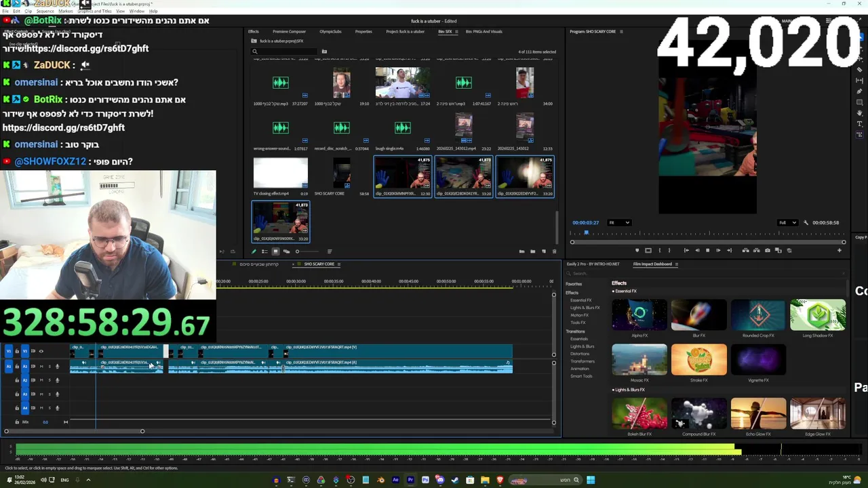Add a marker in the Program monitor
This screenshot has width=868, height=488.
[637, 251]
